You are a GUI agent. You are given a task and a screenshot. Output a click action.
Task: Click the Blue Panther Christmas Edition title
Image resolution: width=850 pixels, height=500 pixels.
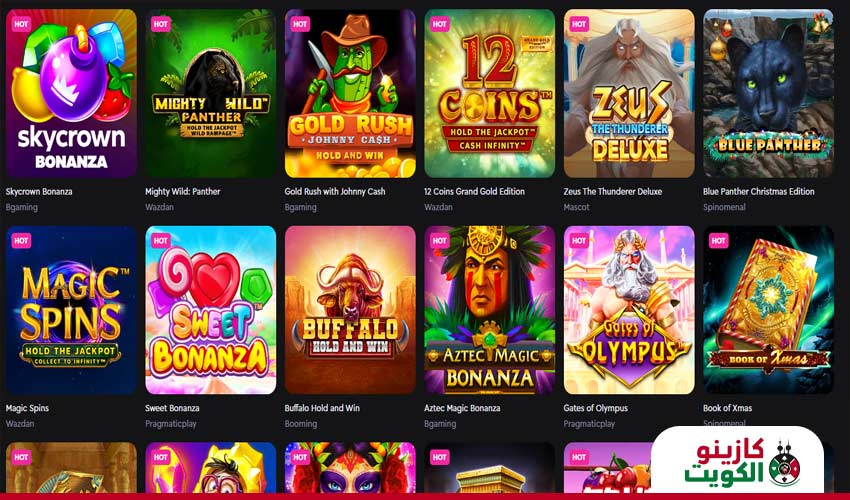[x=758, y=191]
